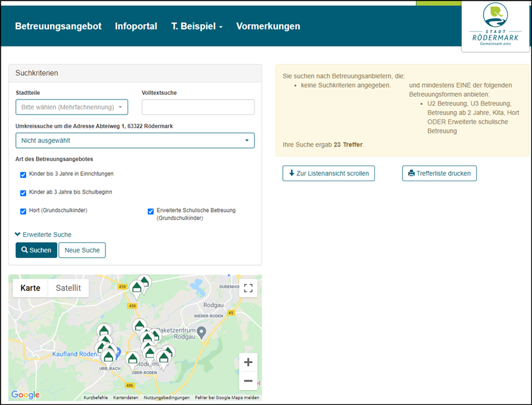This screenshot has height=405, width=532.
Task: Go to the Infoportal page
Action: 135,26
